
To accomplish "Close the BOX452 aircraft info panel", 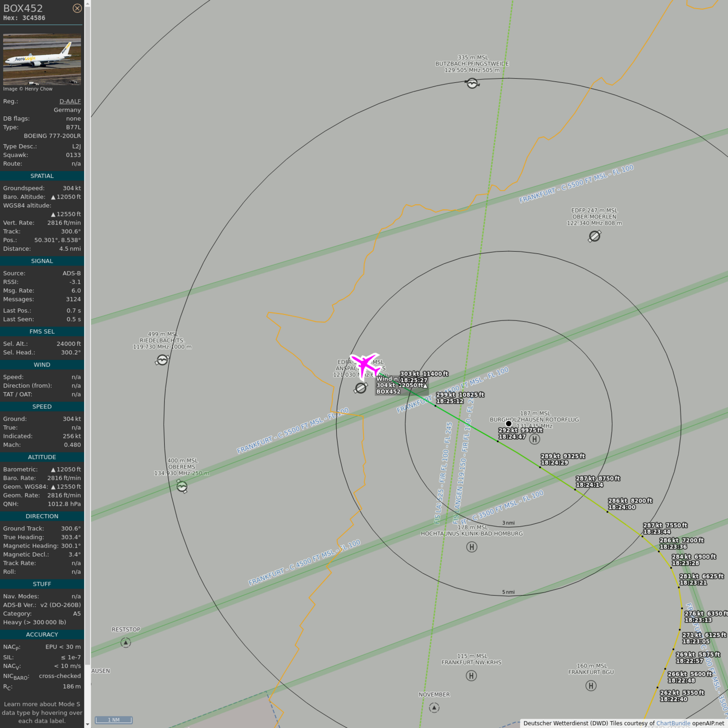I will click(x=77, y=8).
